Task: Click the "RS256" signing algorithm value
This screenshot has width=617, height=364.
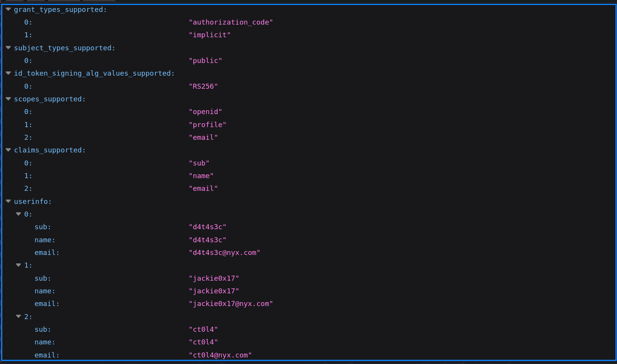Action: coord(203,86)
